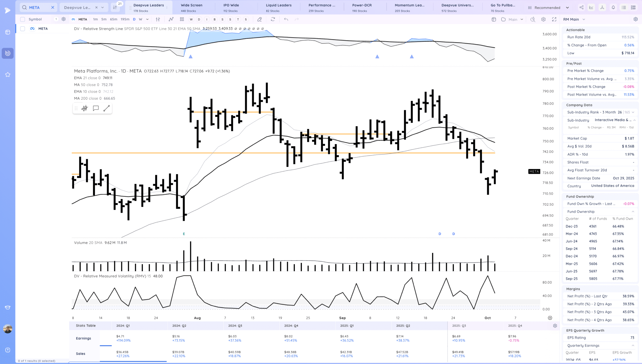
Task: Open the indicators icon in chart toolbar
Action: [x=171, y=19]
